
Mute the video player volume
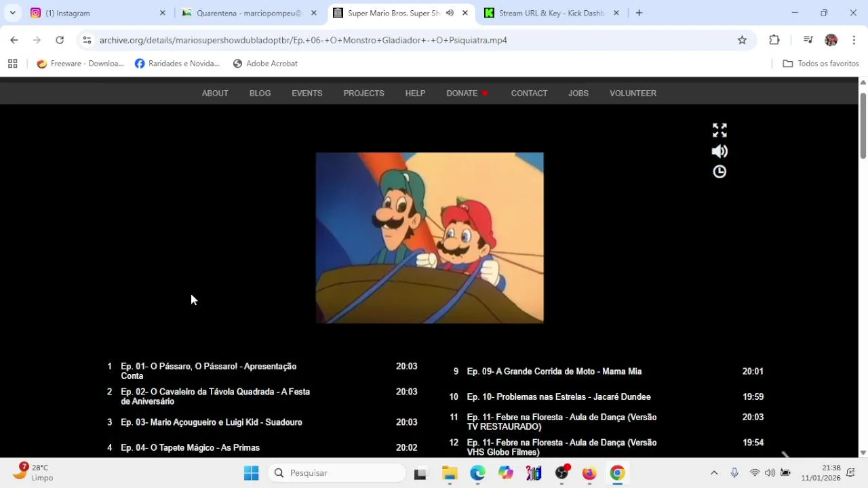click(x=719, y=151)
